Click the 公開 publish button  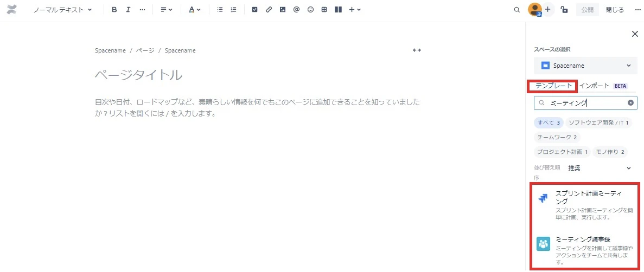(x=588, y=10)
